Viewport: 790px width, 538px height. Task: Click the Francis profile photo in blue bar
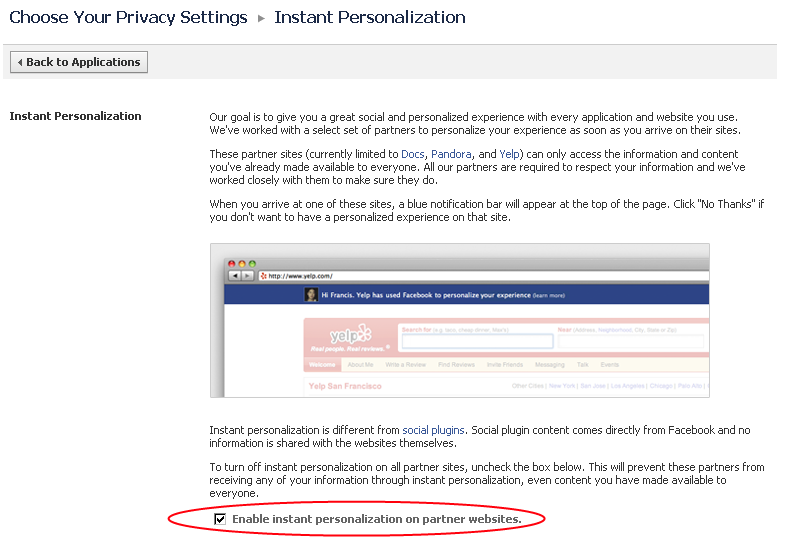[x=311, y=294]
